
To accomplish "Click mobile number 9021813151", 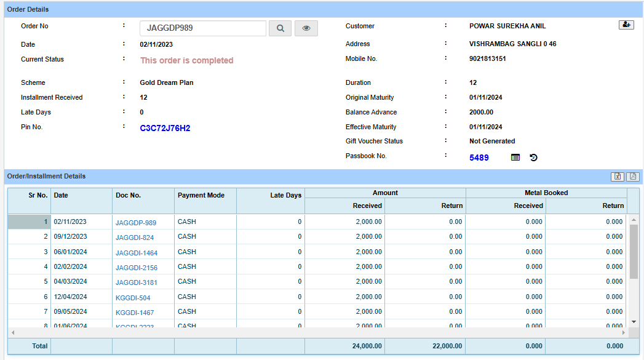I will point(488,58).
